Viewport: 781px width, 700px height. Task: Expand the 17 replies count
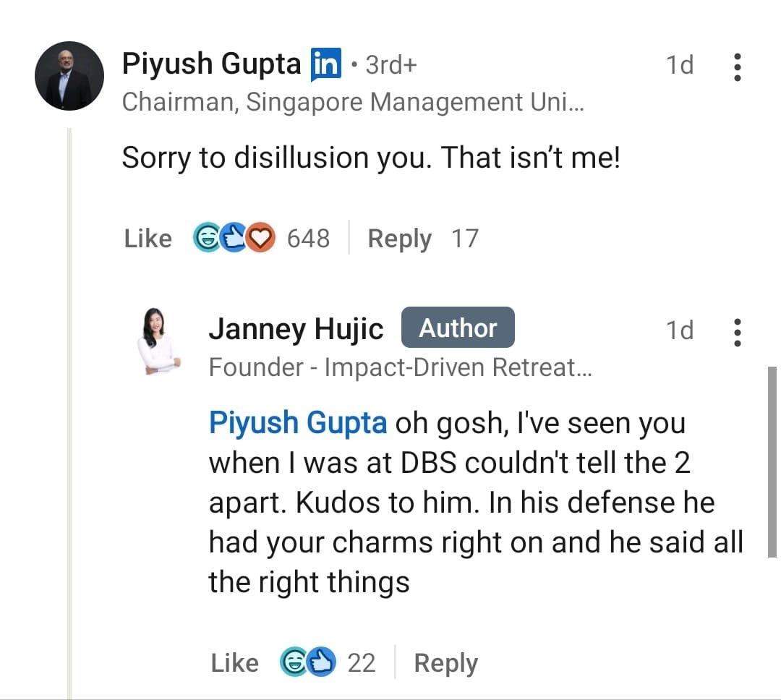(465, 239)
